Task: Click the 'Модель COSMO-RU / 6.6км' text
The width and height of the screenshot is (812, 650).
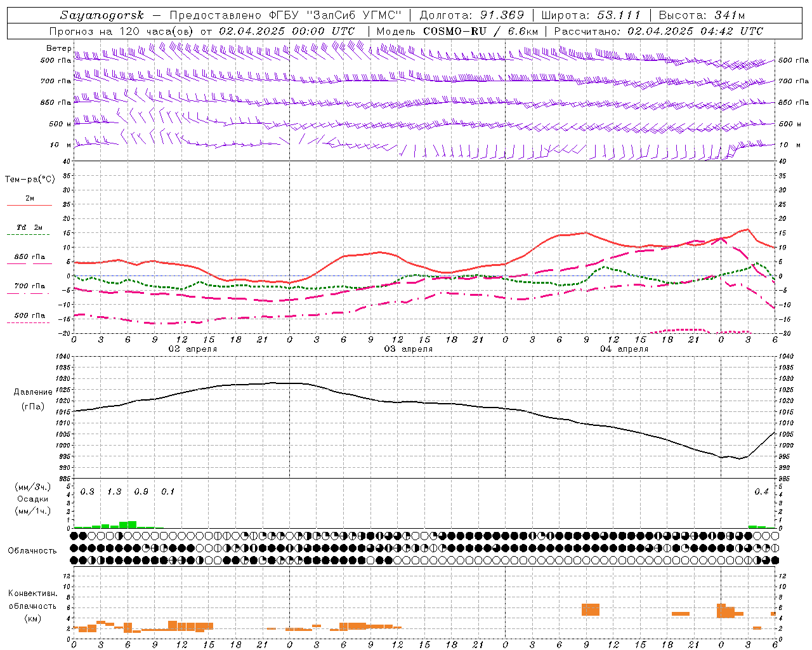Action: tap(457, 31)
